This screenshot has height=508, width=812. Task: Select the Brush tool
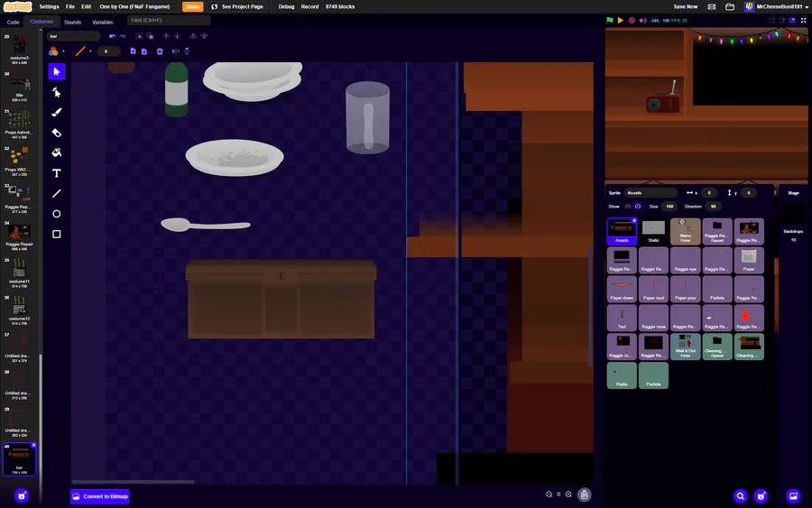click(x=57, y=113)
